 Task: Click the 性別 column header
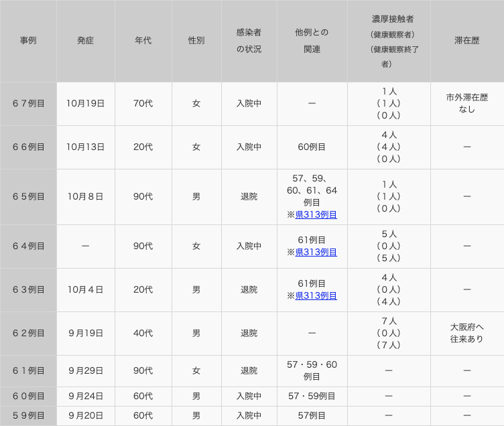[196, 41]
